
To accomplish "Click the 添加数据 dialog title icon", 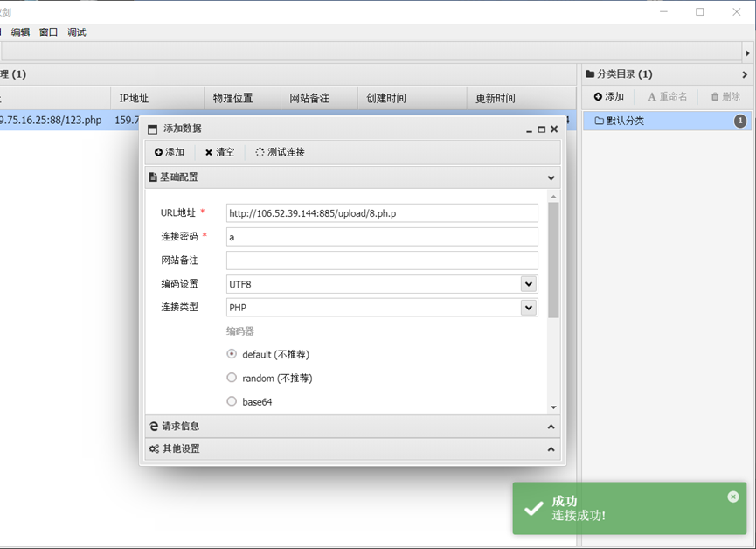I will [152, 129].
